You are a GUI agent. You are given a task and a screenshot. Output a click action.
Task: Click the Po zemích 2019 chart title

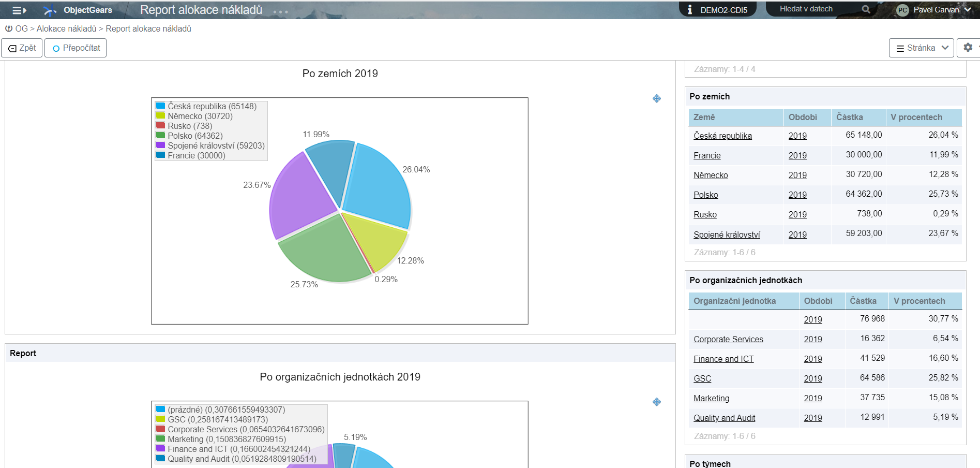click(340, 74)
